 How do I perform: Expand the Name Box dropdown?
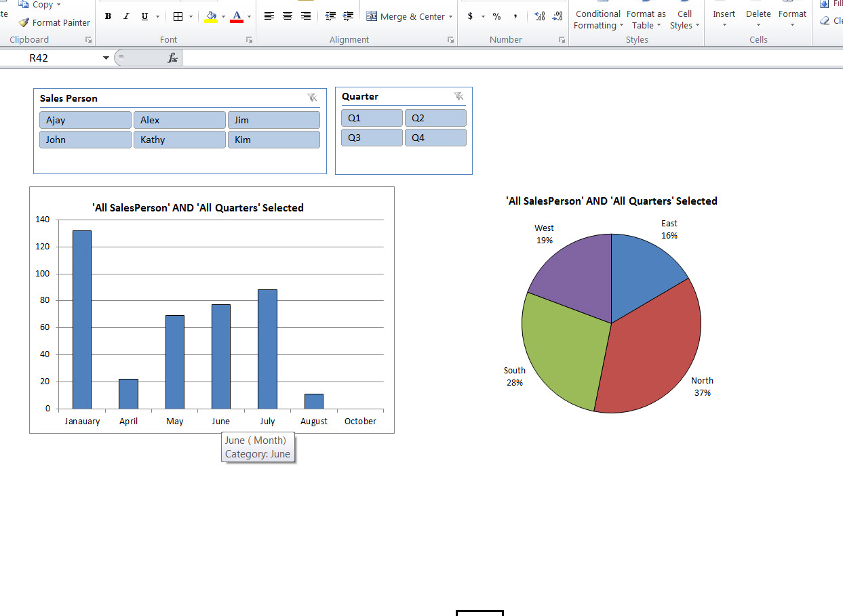(106, 57)
